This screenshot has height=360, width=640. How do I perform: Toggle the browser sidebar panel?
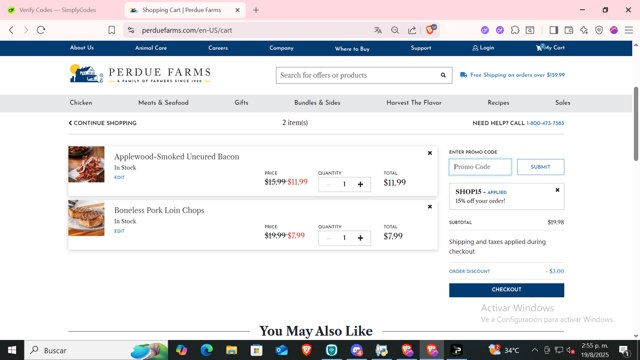tap(553, 30)
